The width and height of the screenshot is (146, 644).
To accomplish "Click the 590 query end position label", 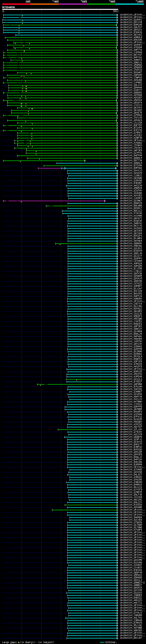I will click(x=115, y=11).
